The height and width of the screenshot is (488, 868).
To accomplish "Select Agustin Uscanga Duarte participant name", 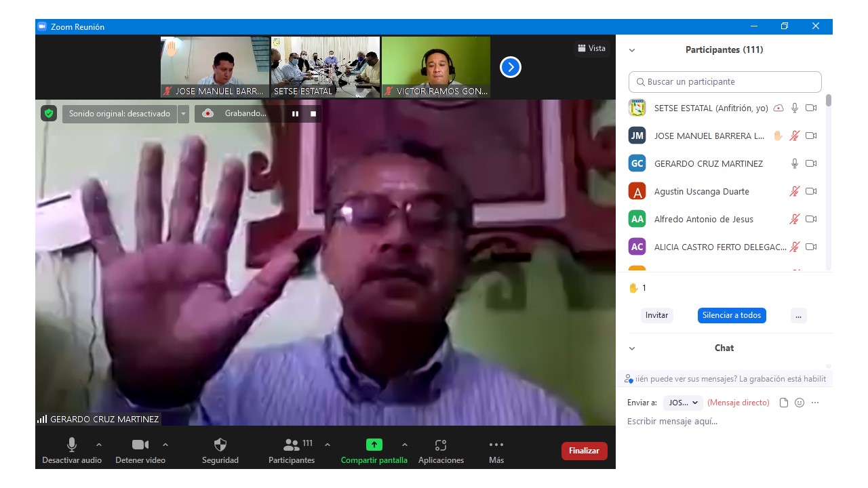I will coord(701,191).
